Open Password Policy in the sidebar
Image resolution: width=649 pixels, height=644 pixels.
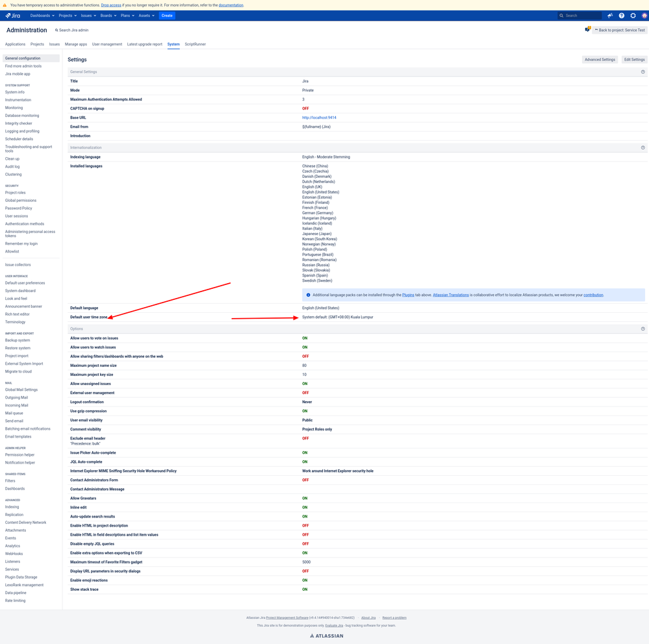(19, 208)
